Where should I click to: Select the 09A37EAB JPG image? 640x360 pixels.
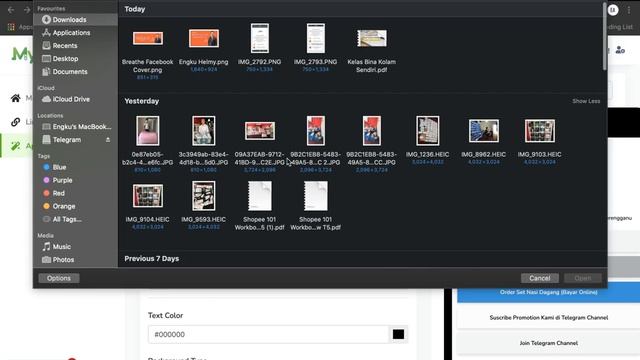(x=260, y=131)
